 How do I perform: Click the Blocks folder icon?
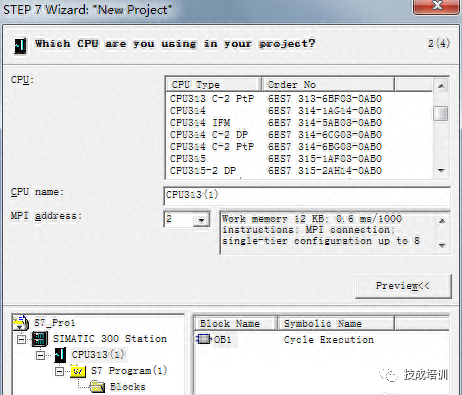click(97, 387)
